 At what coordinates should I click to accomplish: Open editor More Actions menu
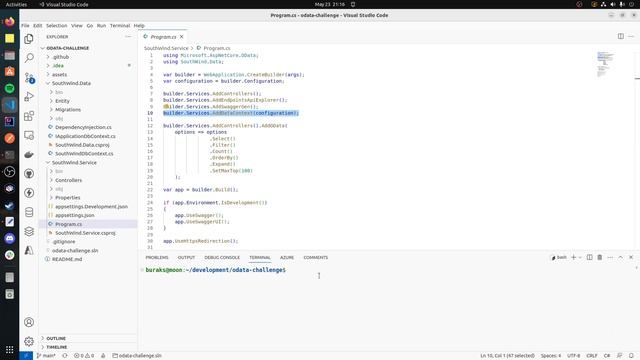click(631, 36)
